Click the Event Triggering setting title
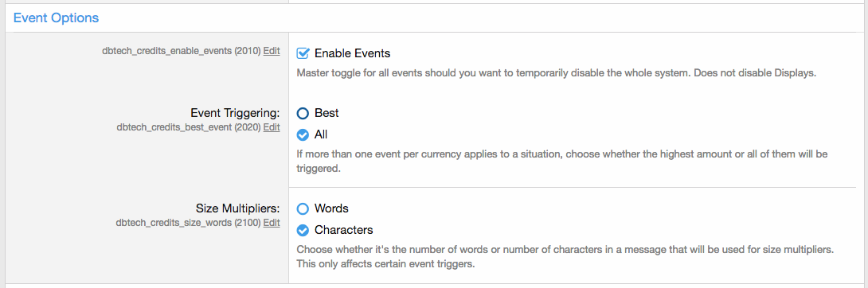Screen dimensions: 868x288 (235, 113)
